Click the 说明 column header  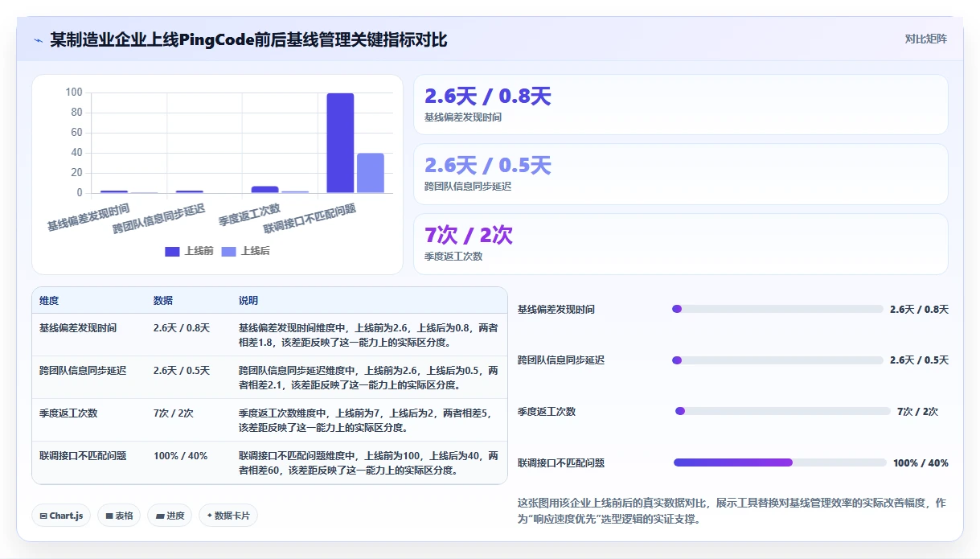[248, 301]
